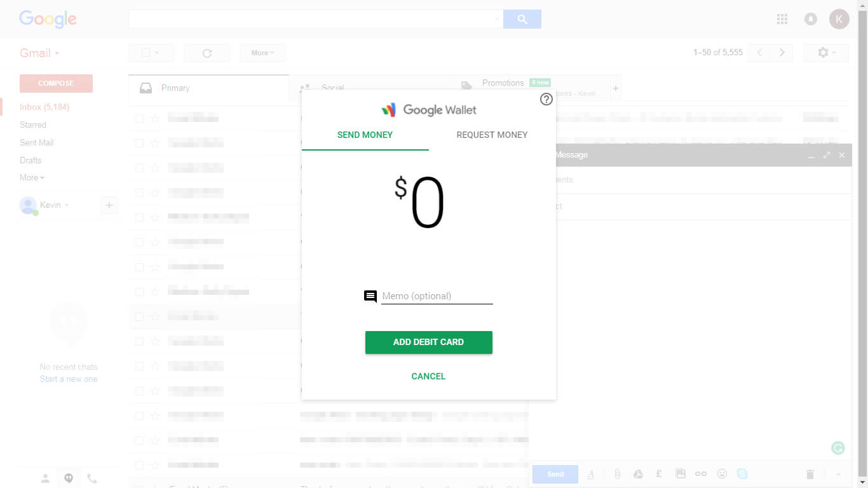Open the Contacts person icon below chat
868x488 pixels.
click(45, 479)
